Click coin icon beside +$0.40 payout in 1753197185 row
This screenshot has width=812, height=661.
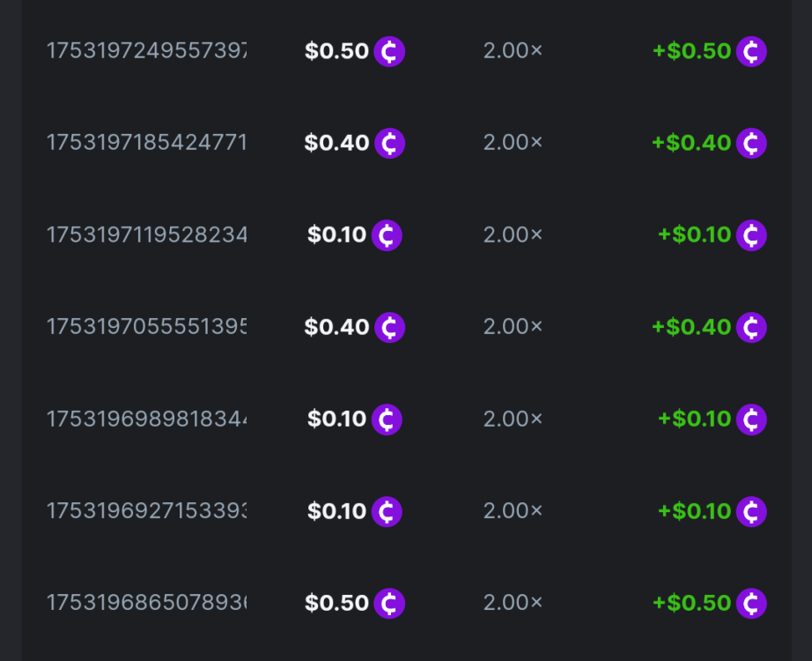click(x=751, y=143)
